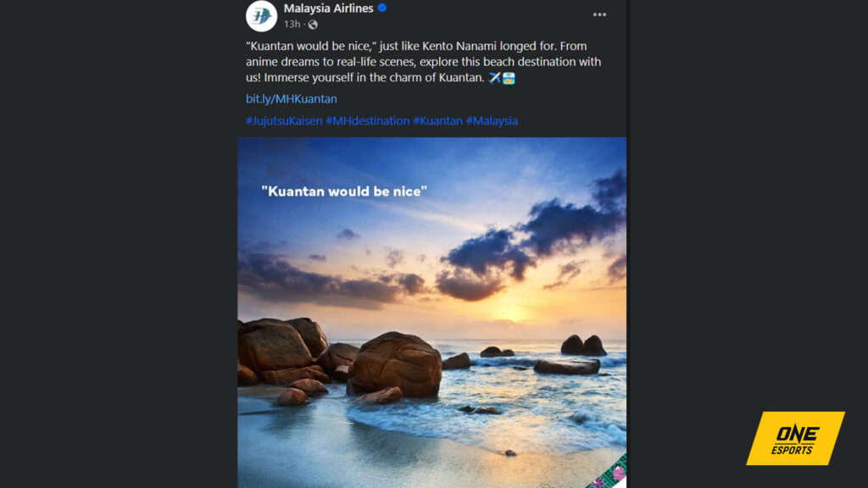This screenshot has width=868, height=488.
Task: Click the blue verified badge next to Malaysia Airlines
Action: 383,8
